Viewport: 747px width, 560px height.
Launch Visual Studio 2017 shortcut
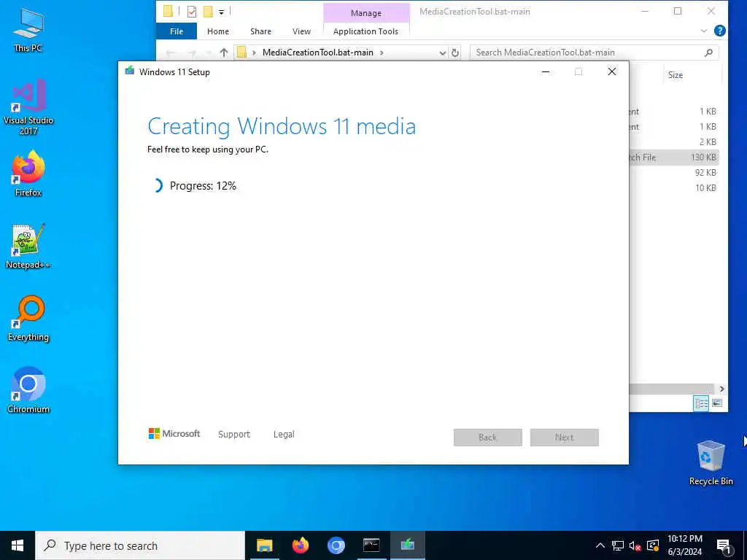pos(28,107)
